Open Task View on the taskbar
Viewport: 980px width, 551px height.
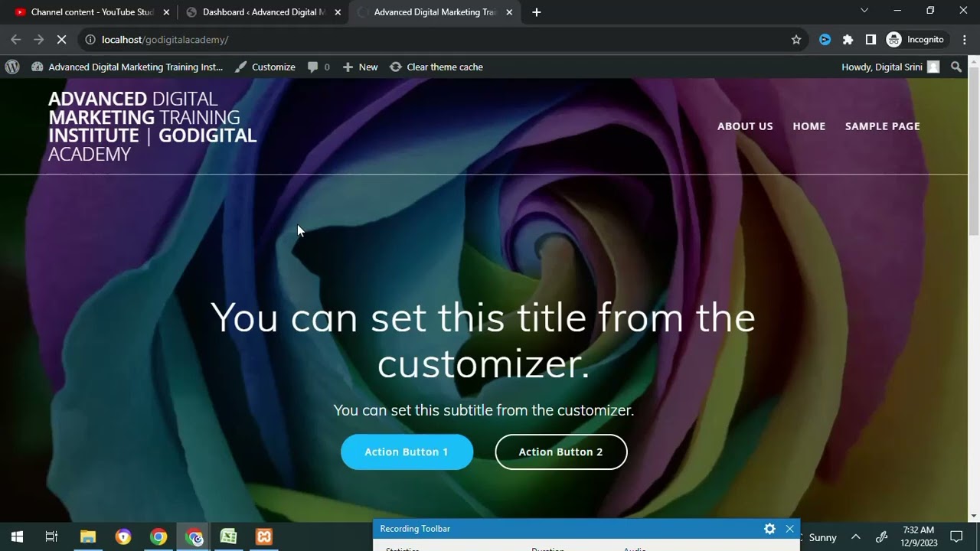pyautogui.click(x=51, y=537)
